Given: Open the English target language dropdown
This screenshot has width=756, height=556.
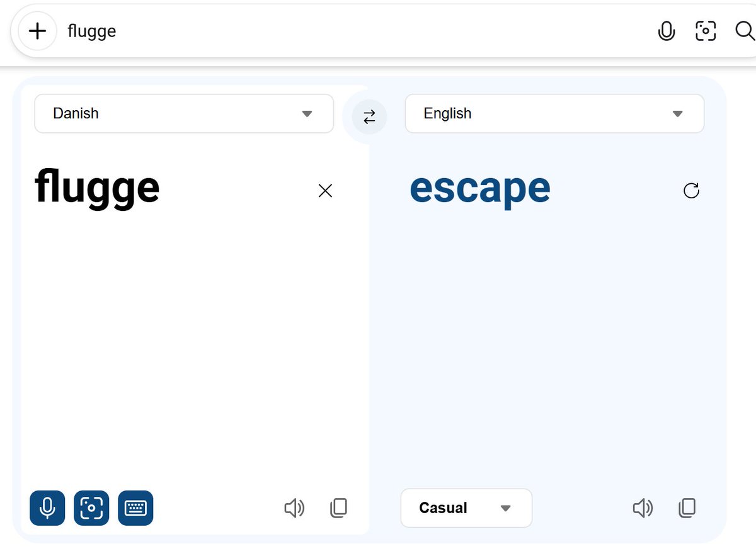Looking at the screenshot, I should (x=554, y=113).
